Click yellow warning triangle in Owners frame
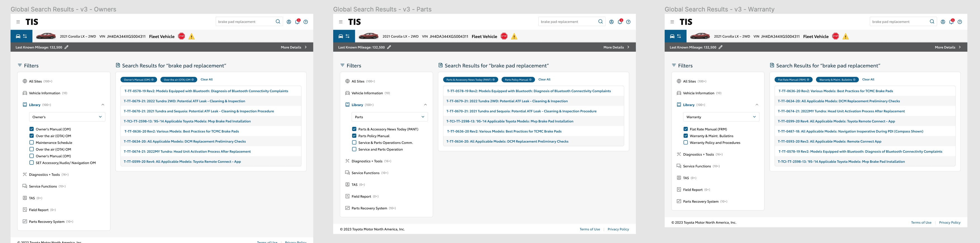980x243 pixels. pyautogui.click(x=191, y=37)
